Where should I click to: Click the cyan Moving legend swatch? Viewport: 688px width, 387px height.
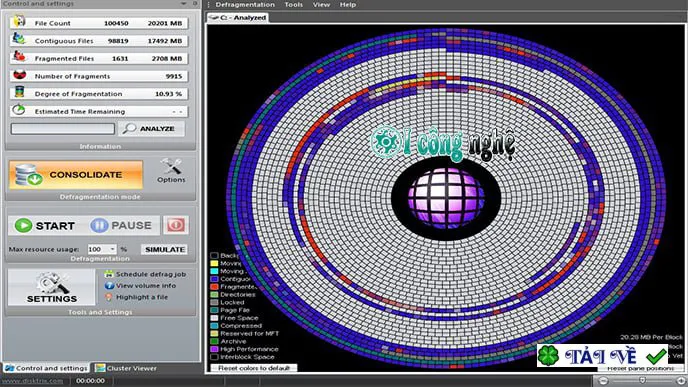pyautogui.click(x=214, y=271)
